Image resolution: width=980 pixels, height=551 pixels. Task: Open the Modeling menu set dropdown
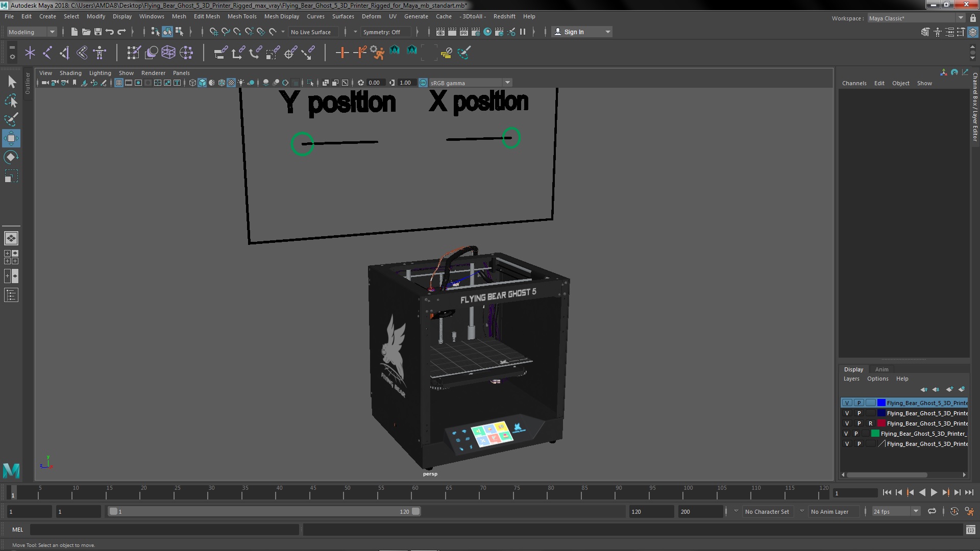point(32,32)
